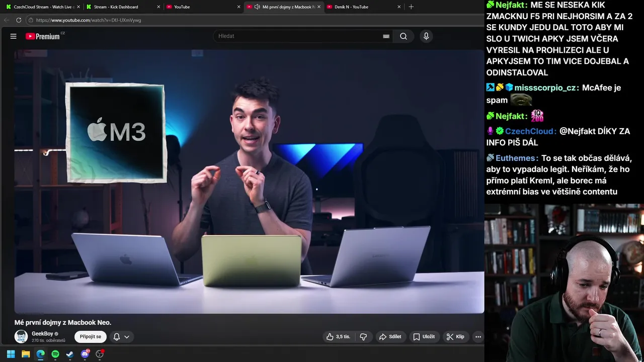Image resolution: width=644 pixels, height=362 pixels.
Task: Click the Sdílet share button
Action: [390, 337]
